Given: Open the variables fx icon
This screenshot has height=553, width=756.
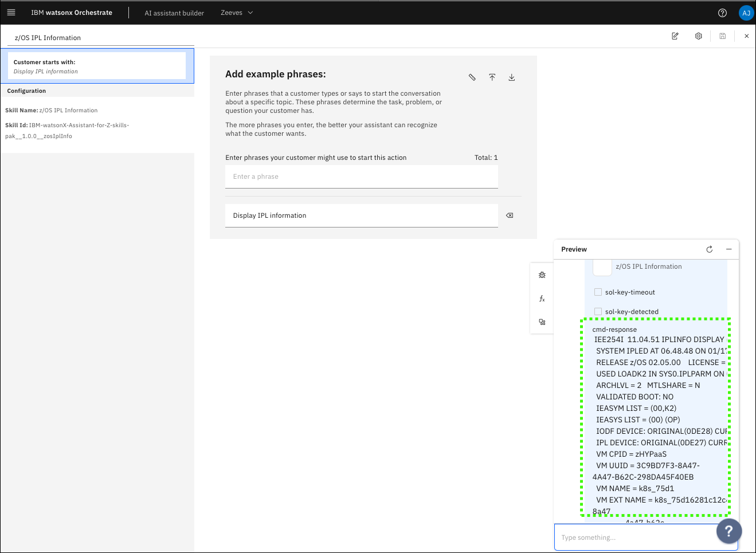Looking at the screenshot, I should pos(542,299).
